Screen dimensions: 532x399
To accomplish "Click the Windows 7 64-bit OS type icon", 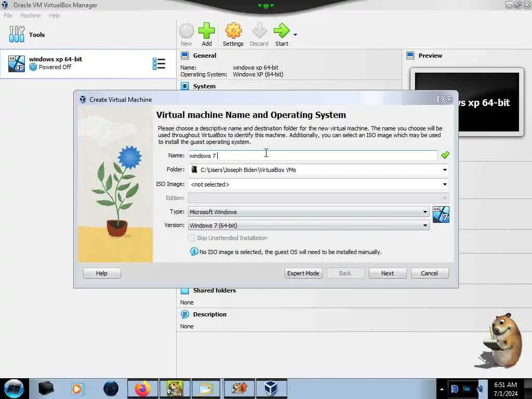I will point(441,215).
